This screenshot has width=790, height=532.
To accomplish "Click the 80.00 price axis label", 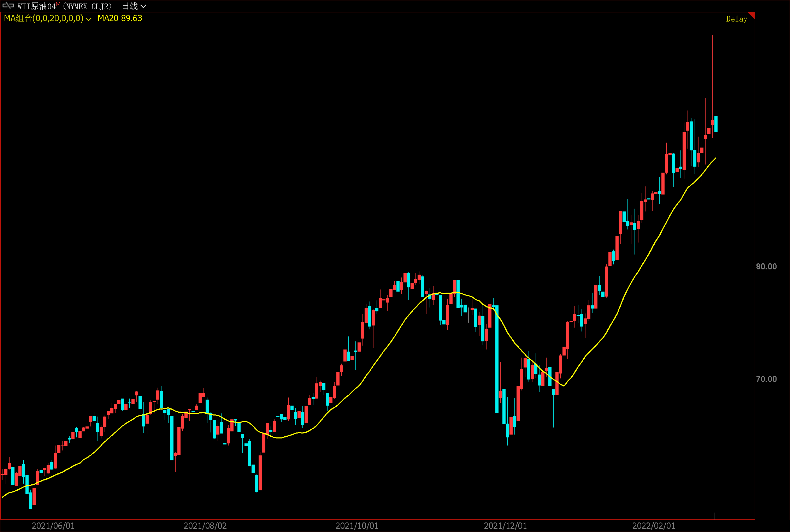I will pyautogui.click(x=766, y=267).
